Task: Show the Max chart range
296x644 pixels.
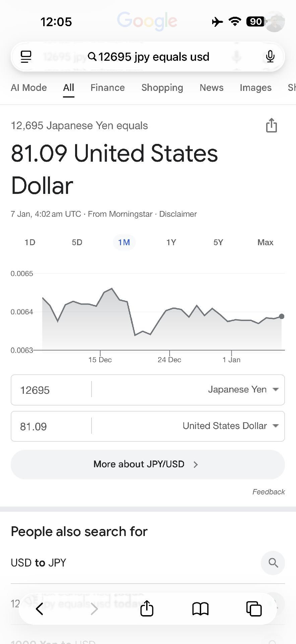Action: coord(265,243)
